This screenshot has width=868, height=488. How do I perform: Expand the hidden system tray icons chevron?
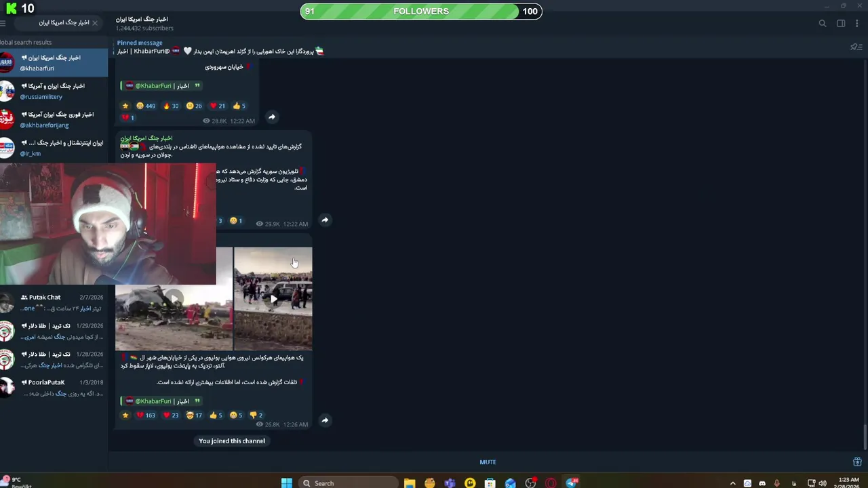tap(732, 483)
